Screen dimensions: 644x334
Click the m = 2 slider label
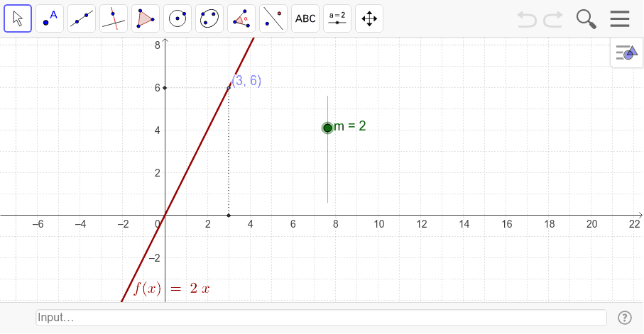[350, 126]
